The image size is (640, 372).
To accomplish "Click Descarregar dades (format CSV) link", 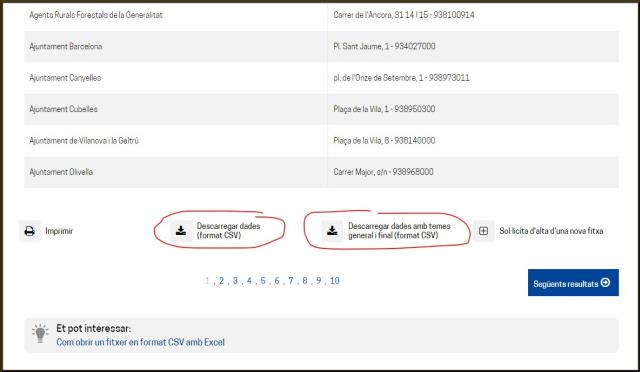I will (229, 231).
